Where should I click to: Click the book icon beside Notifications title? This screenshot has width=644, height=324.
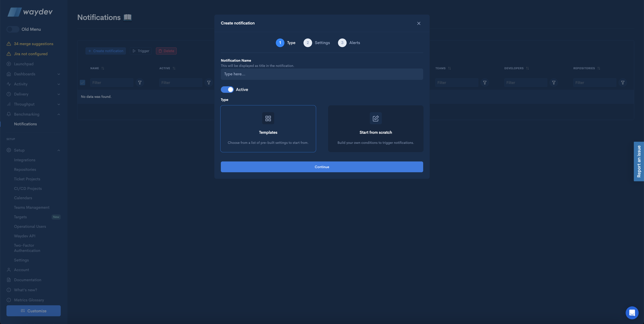[128, 17]
